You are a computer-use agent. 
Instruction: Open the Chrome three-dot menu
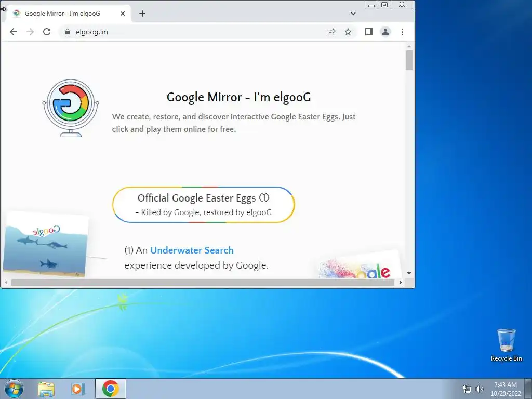click(x=403, y=32)
